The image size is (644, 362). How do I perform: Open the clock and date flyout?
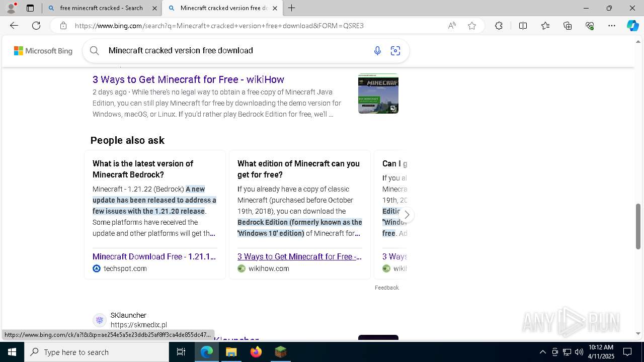click(601, 352)
